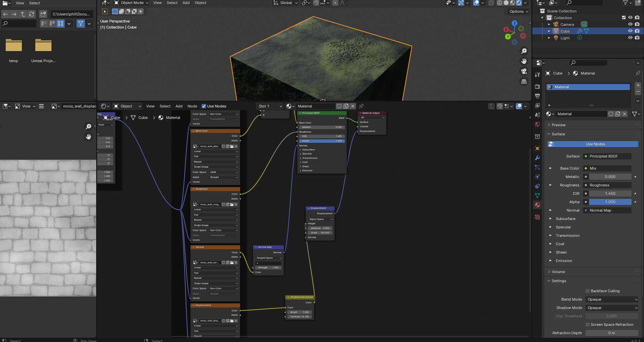Click the Base Color swatch in material properties
Image resolution: width=644 pixels, height=342 pixels.
point(586,168)
